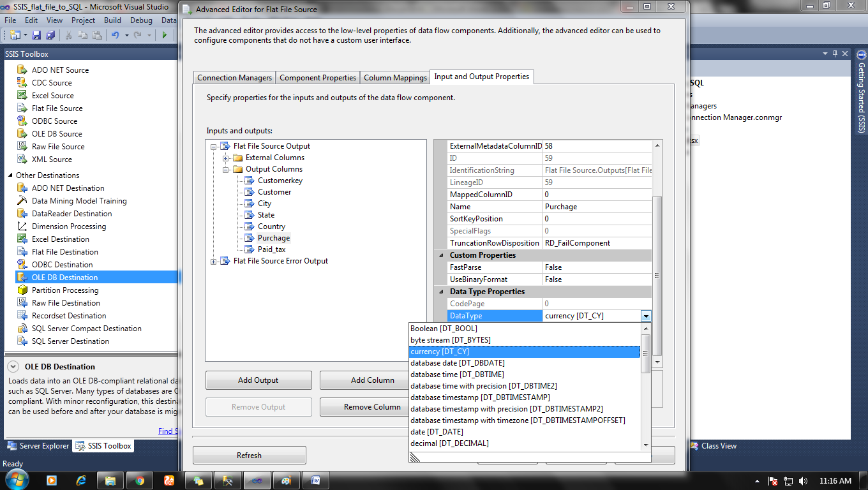Switch to the Component Properties tab

click(318, 78)
